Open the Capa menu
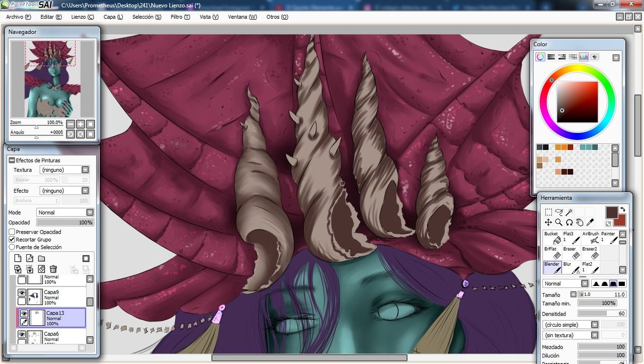 pos(113,17)
